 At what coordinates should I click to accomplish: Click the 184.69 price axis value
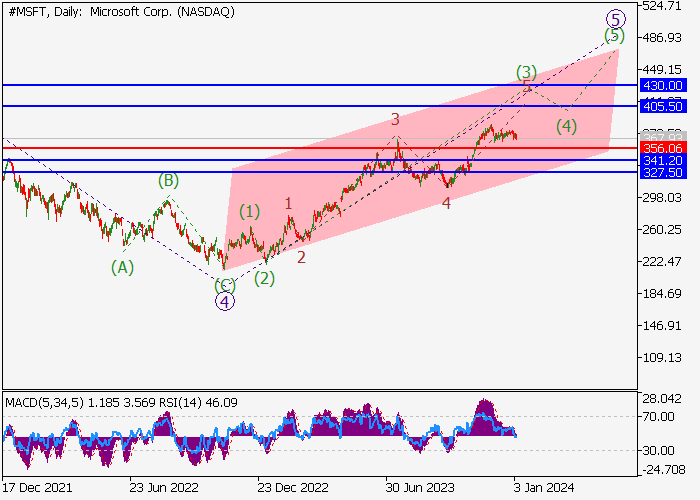[662, 293]
